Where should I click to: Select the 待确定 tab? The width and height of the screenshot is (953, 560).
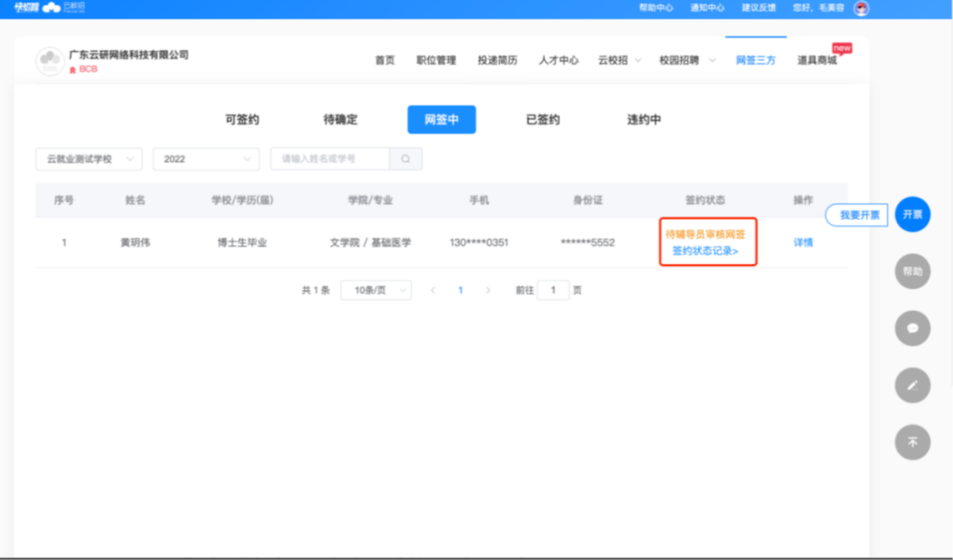[341, 120]
